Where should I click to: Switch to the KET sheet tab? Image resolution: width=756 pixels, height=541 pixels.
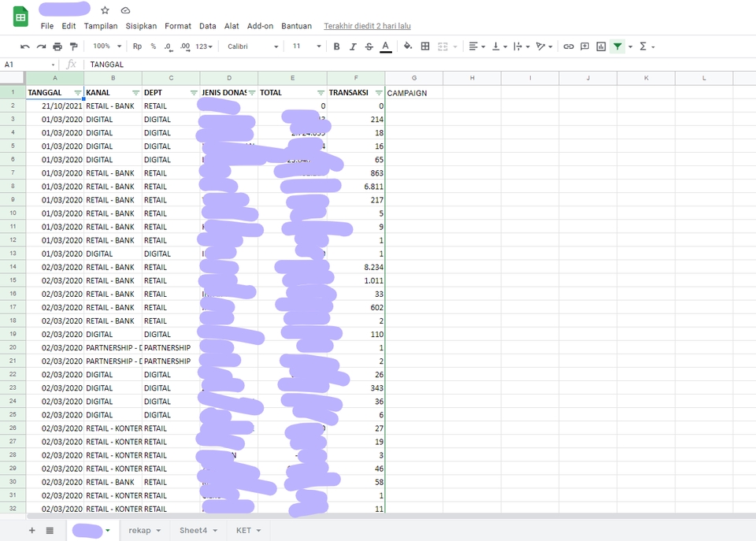[x=248, y=531]
